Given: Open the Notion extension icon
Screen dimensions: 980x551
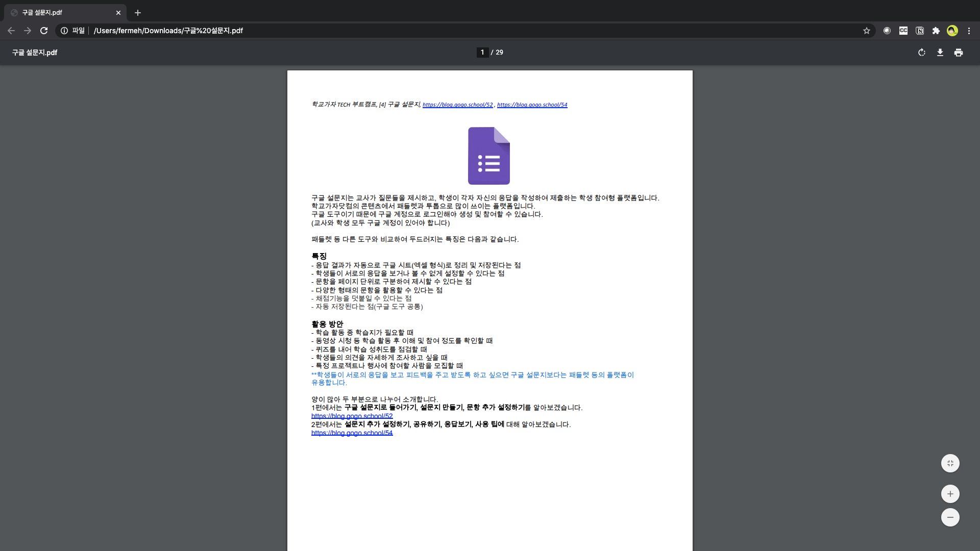Looking at the screenshot, I should tap(919, 31).
